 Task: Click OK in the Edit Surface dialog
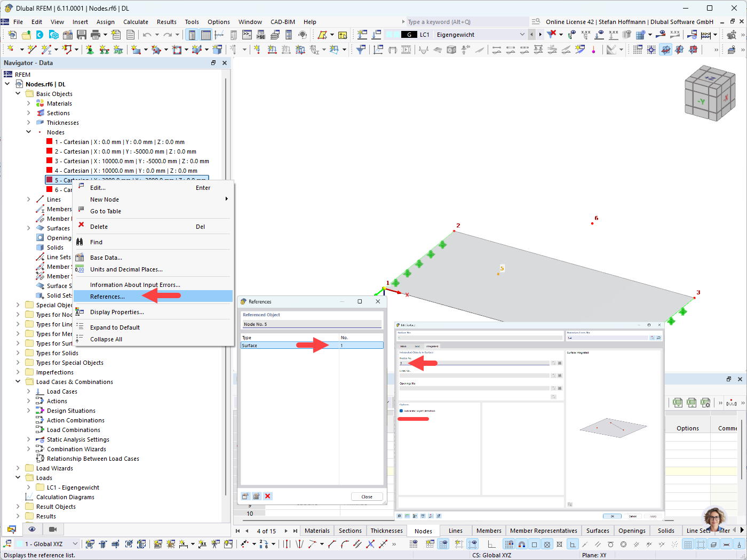tap(612, 516)
